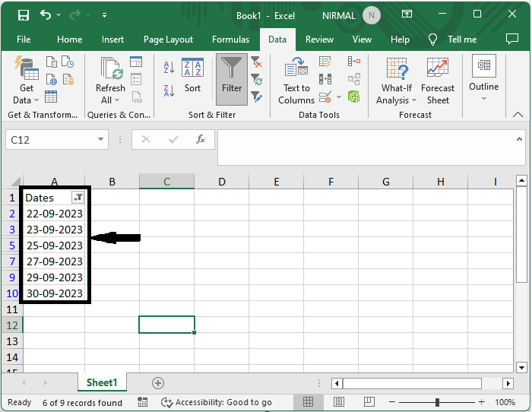This screenshot has width=532, height=412.
Task: Open Manage Data Model
Action: pyautogui.click(x=354, y=97)
